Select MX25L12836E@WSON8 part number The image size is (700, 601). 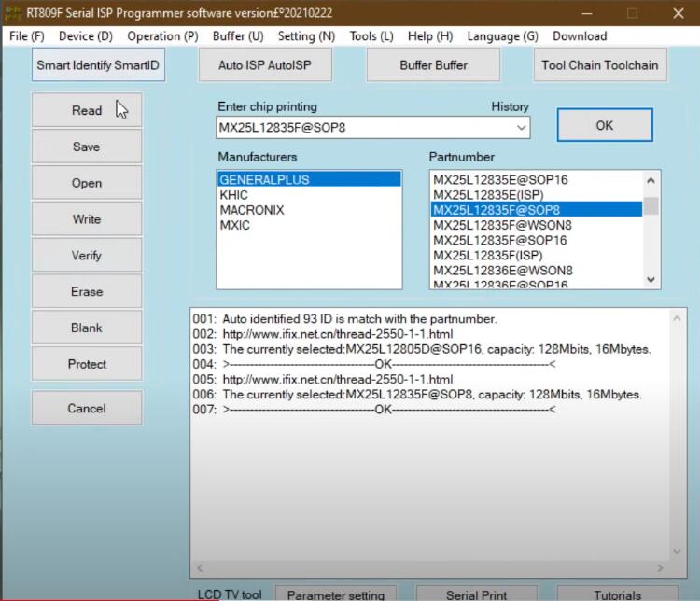(537, 271)
